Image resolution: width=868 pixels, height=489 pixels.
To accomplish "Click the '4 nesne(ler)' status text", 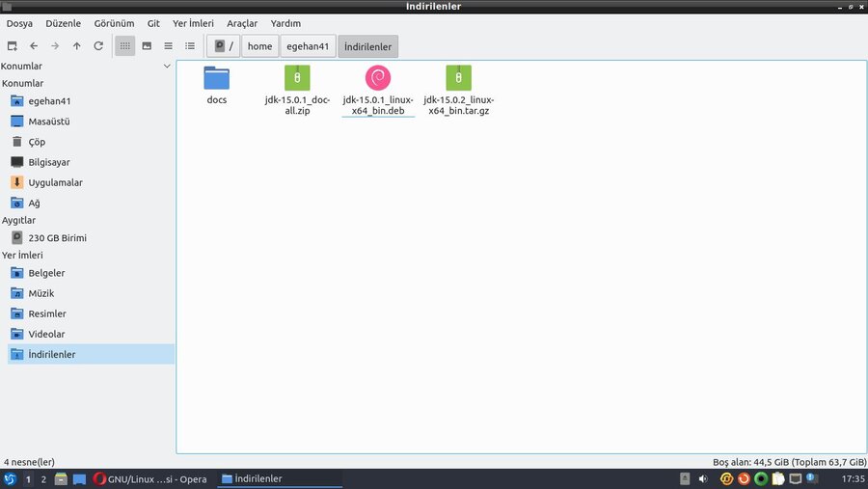I will coord(29,462).
